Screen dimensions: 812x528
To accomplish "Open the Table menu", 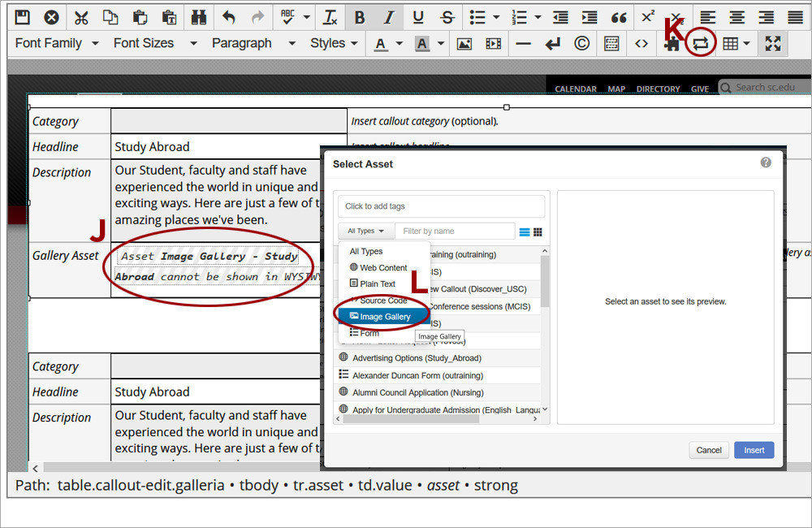I will click(x=736, y=44).
